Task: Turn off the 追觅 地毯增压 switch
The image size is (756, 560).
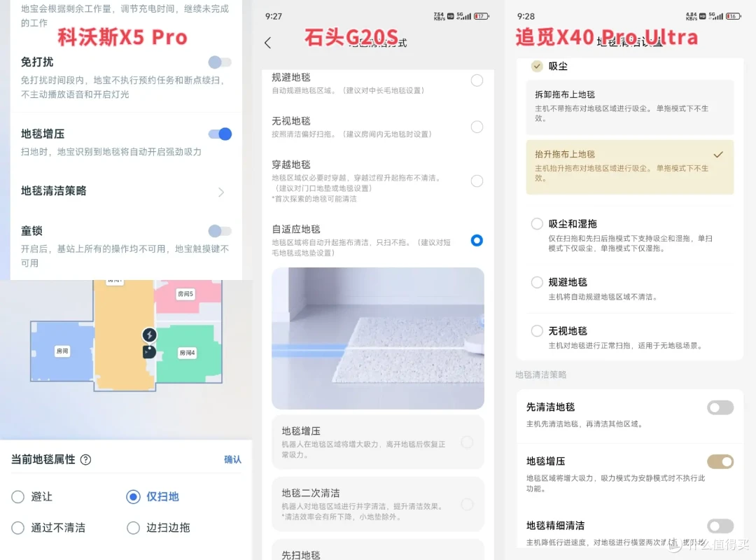Action: [x=720, y=461]
